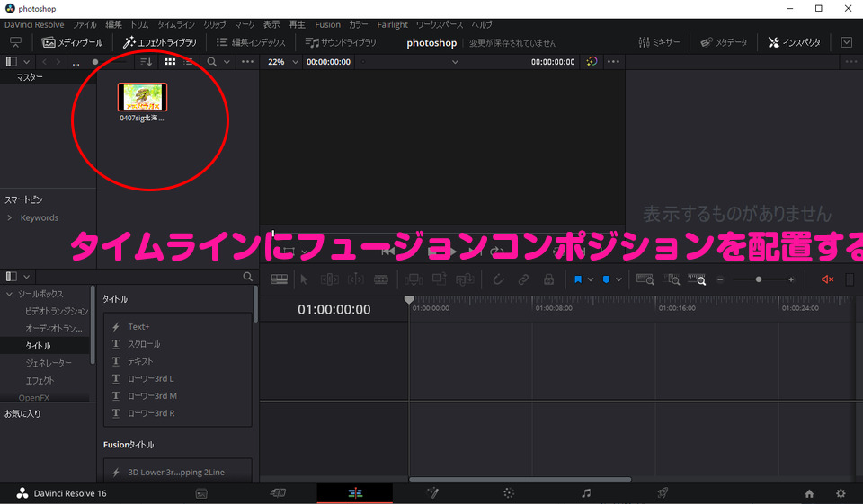Image resolution: width=863 pixels, height=504 pixels.
Task: Unmute the red speaker icon
Action: (x=827, y=279)
